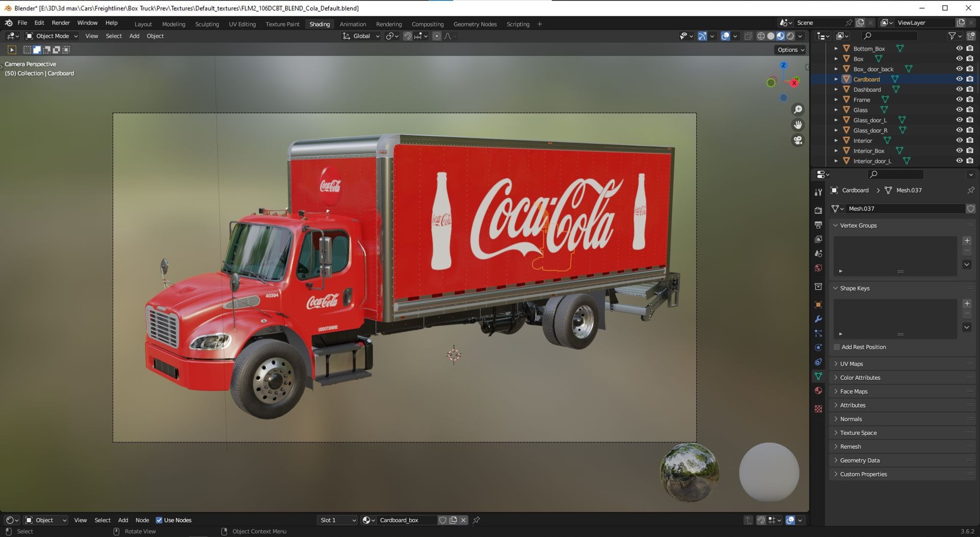Click the new collection icon in outliner
Viewport: 980px width, 537px height.
971,36
